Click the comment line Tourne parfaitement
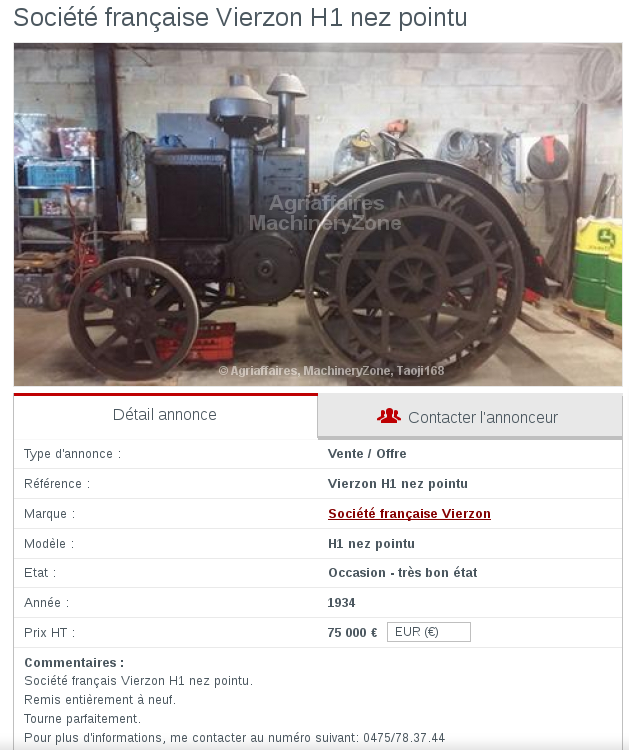 pyautogui.click(x=82, y=719)
